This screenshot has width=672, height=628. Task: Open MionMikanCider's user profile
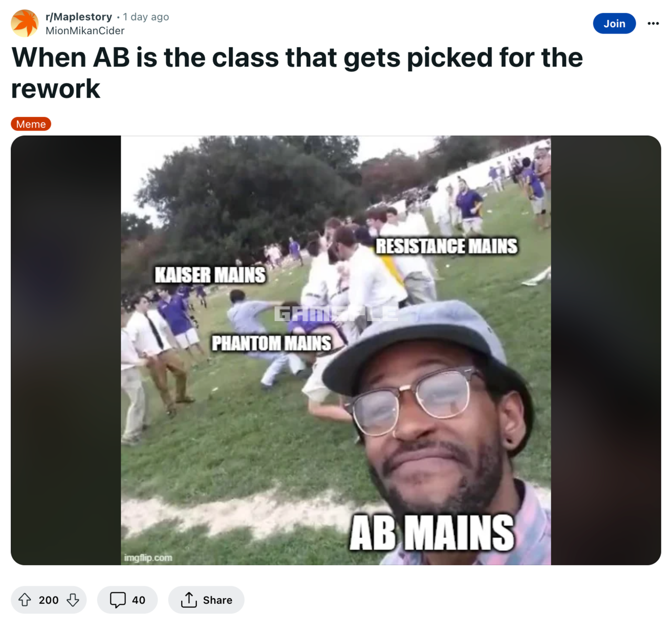(85, 30)
